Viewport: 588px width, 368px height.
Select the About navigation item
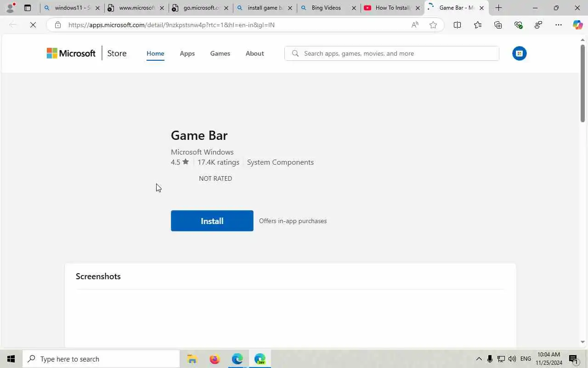[254, 53]
